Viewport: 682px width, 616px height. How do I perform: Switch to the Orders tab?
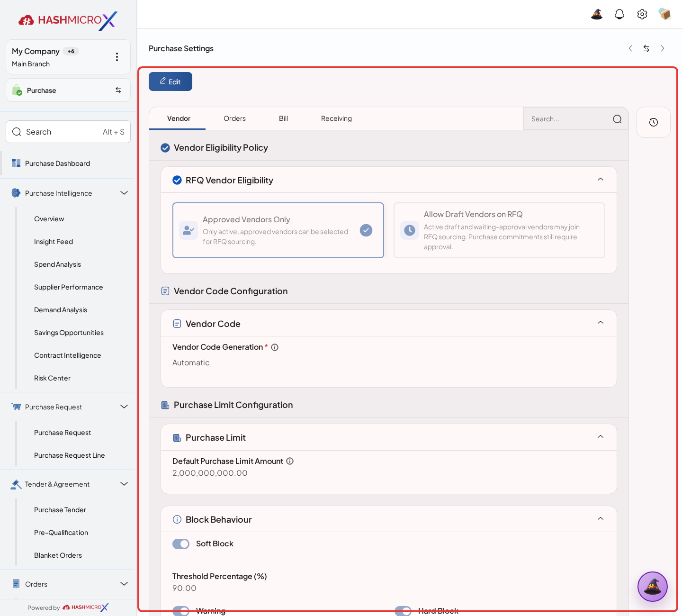pos(234,118)
